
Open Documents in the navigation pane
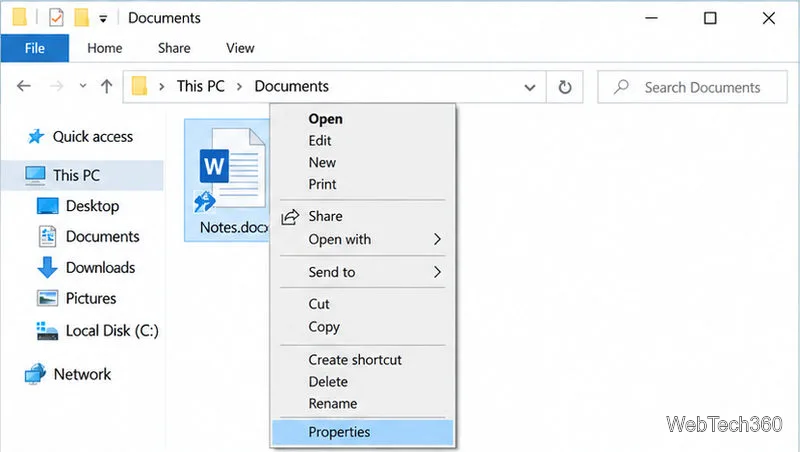pyautogui.click(x=103, y=237)
